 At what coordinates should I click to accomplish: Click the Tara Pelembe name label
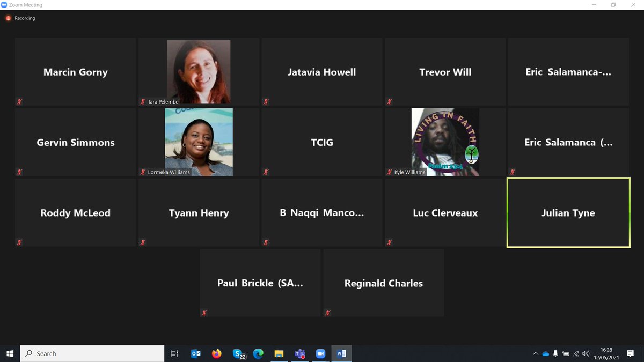tap(163, 101)
